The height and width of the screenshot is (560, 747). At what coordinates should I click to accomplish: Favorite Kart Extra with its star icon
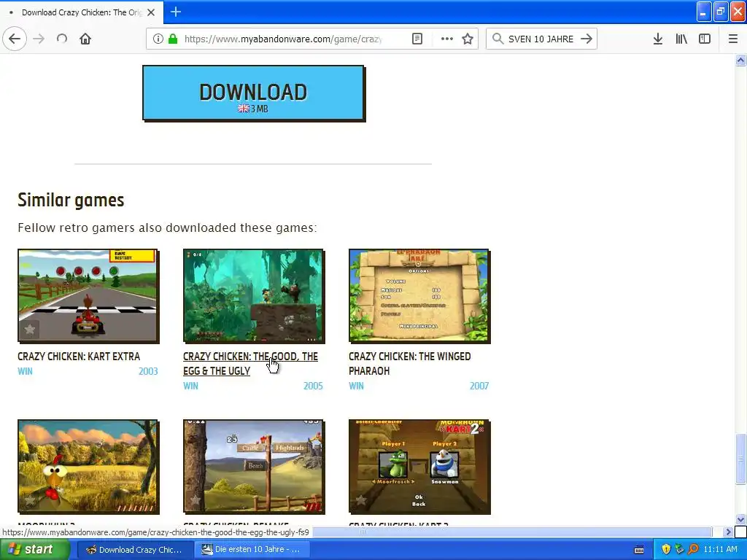tap(29, 329)
